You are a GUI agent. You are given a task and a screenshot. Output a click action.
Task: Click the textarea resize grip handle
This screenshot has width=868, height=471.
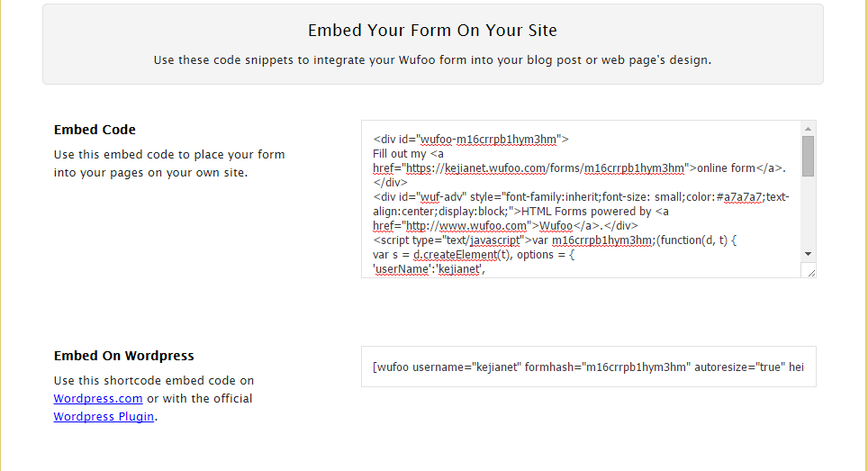810,272
